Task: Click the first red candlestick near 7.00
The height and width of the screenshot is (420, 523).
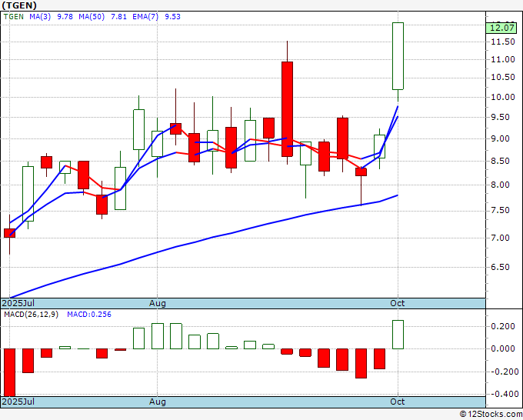Action: point(10,233)
